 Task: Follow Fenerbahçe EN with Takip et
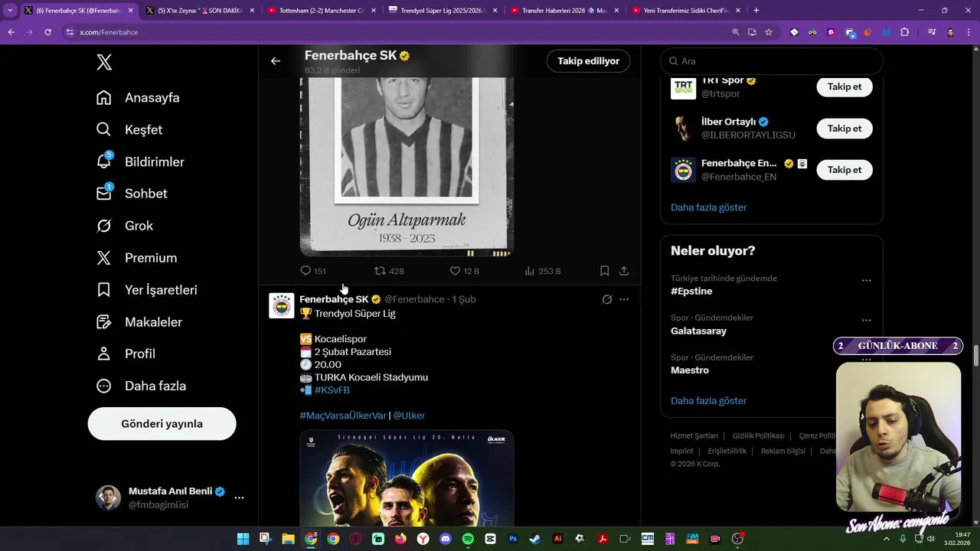(844, 170)
